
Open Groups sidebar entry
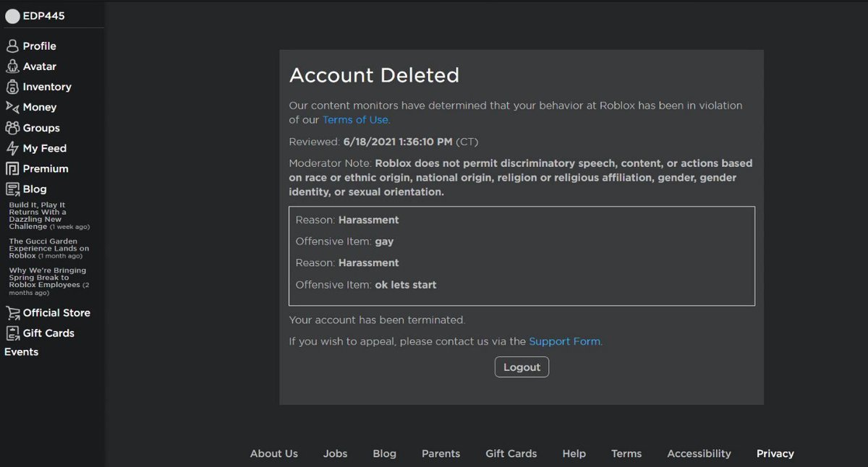(41, 128)
